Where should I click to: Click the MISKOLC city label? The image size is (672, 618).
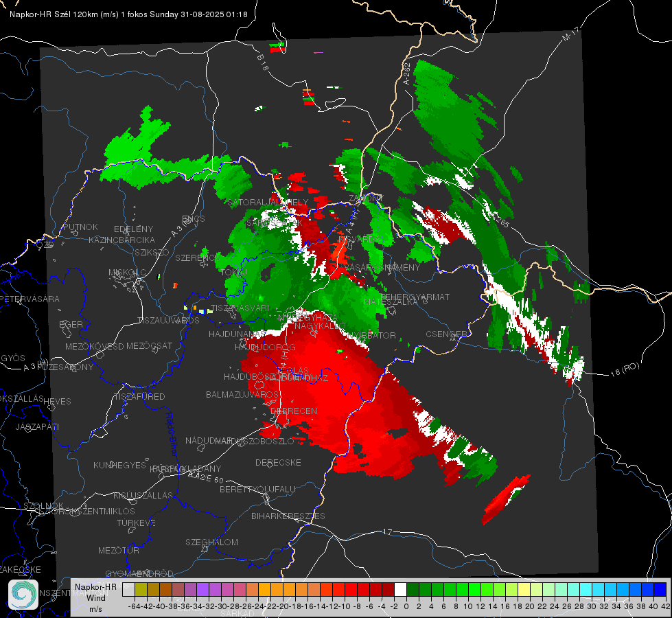[127, 273]
